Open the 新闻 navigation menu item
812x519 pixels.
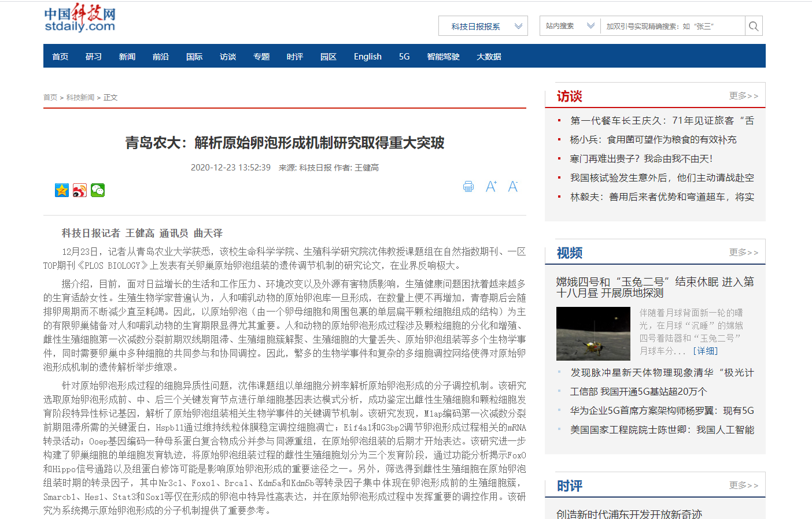coord(127,57)
